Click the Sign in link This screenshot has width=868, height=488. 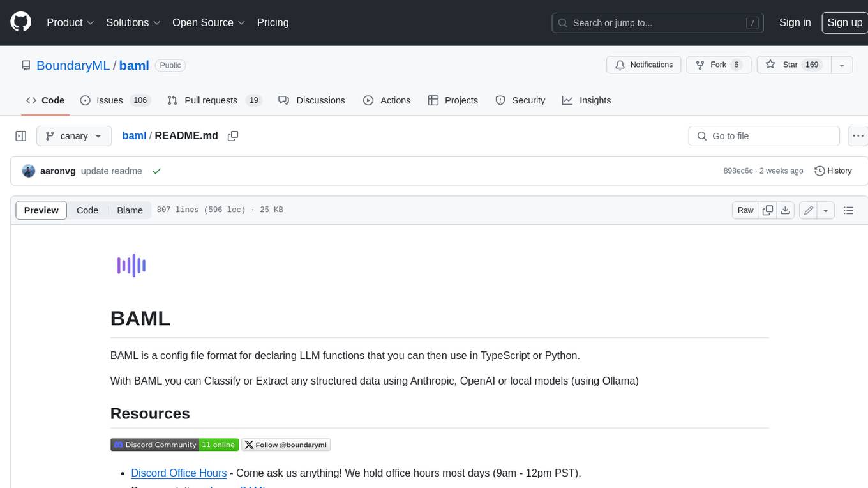click(795, 22)
